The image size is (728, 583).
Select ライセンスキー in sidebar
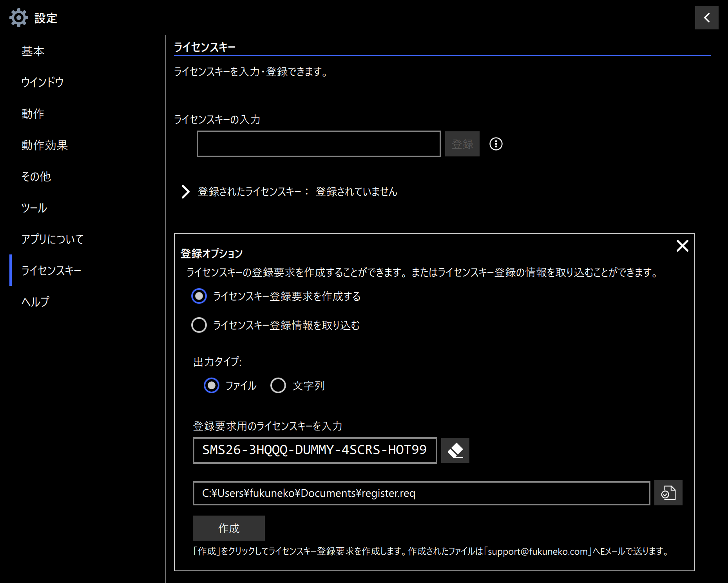click(51, 271)
